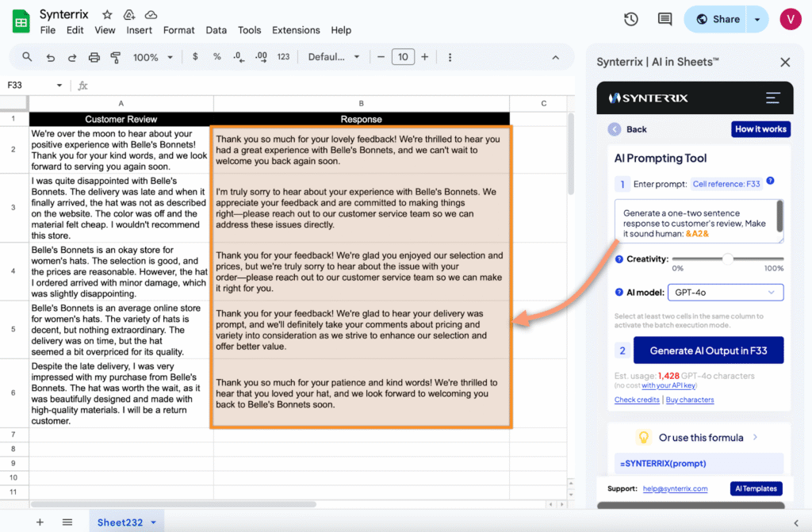Increase decimal places
The image size is (812, 532).
[x=261, y=57]
